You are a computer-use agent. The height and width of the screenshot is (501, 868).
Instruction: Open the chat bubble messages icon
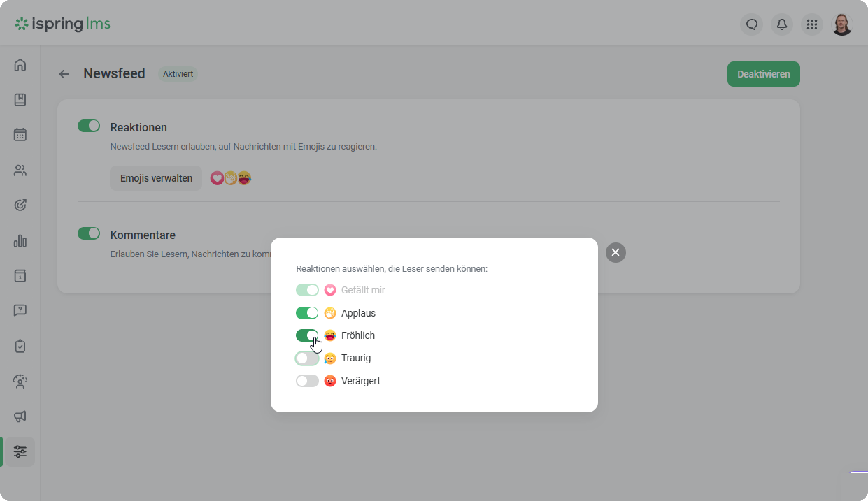[x=752, y=24]
